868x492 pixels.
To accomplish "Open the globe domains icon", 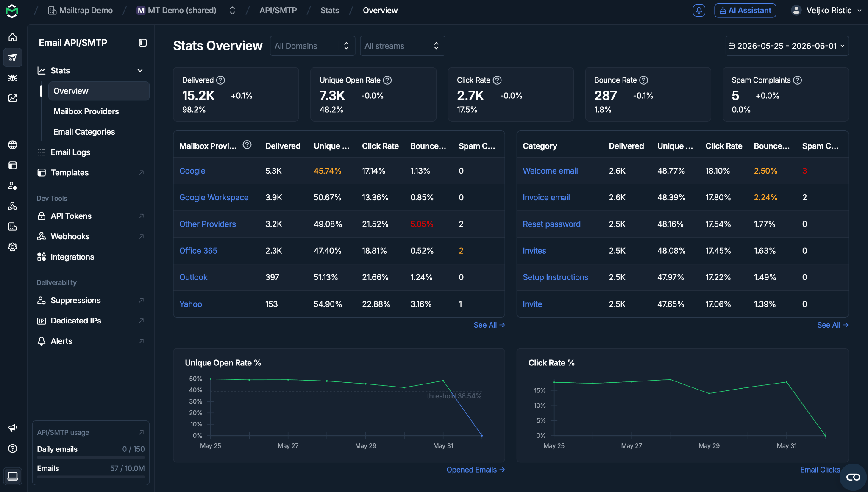I will (x=13, y=145).
